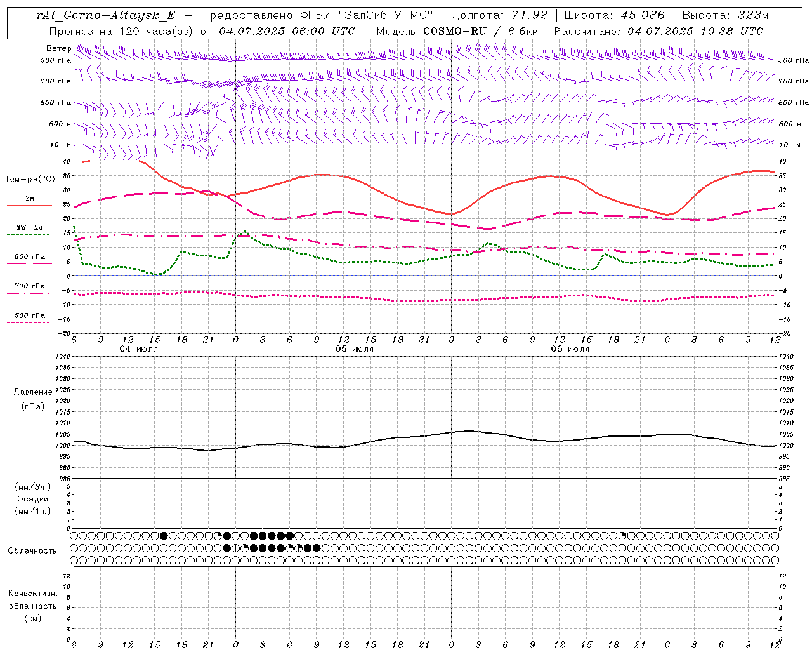This screenshot has width=812, height=650.
Task: Click the Давление panel label
Action: pos(32,392)
